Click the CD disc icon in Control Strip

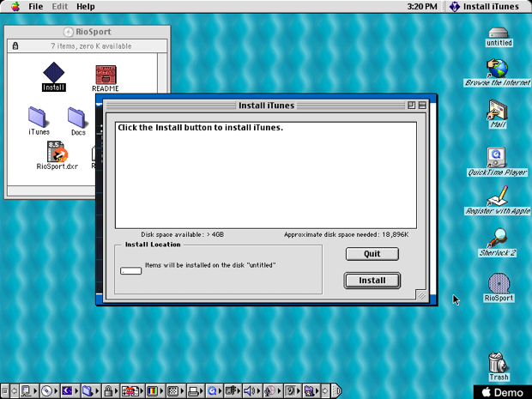(46, 391)
